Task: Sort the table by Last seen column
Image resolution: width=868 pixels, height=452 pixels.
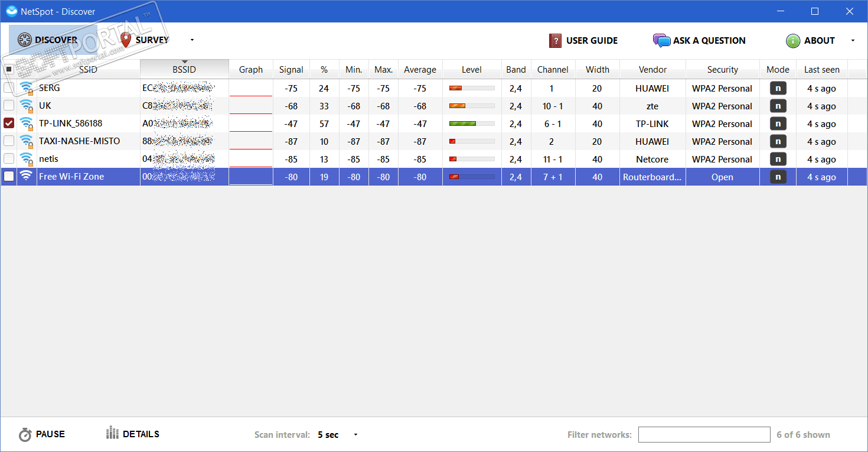Action: pos(822,70)
